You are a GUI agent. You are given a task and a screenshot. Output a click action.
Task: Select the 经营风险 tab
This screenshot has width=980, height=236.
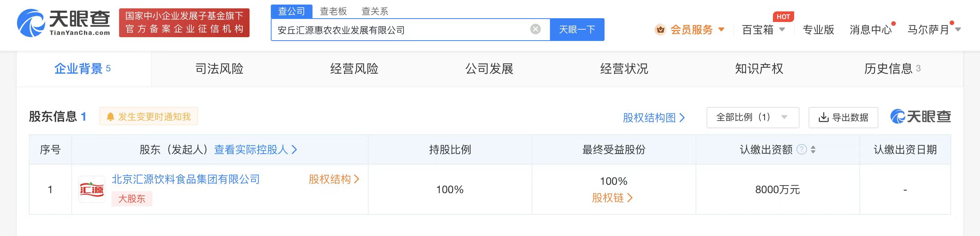click(354, 69)
